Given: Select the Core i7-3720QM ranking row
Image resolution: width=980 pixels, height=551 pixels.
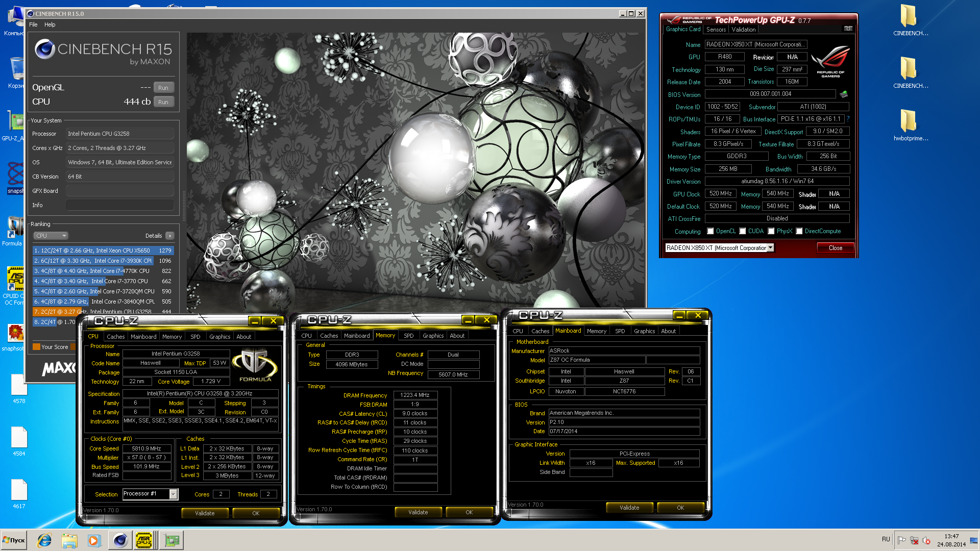Looking at the screenshot, I should tap(103, 291).
